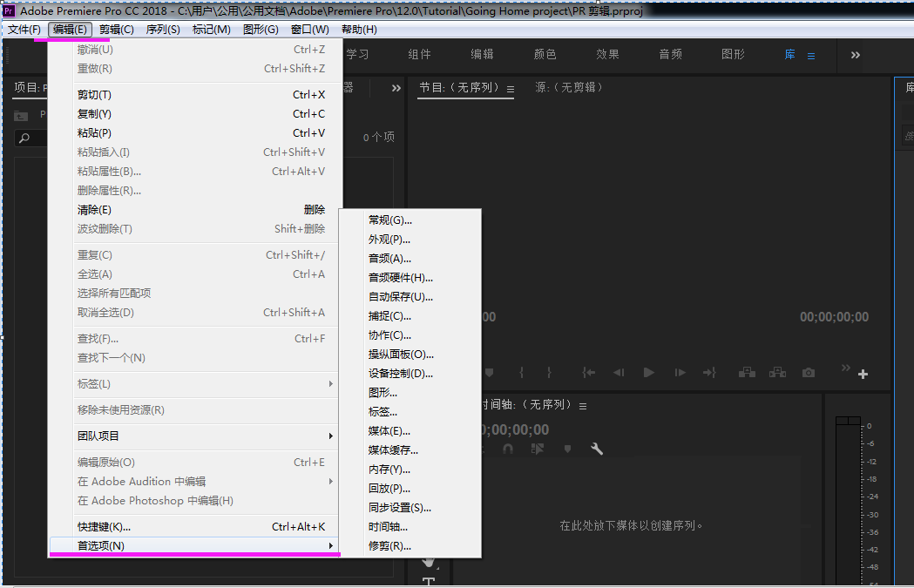Show more transport controls via the double chevron

[x=846, y=368]
